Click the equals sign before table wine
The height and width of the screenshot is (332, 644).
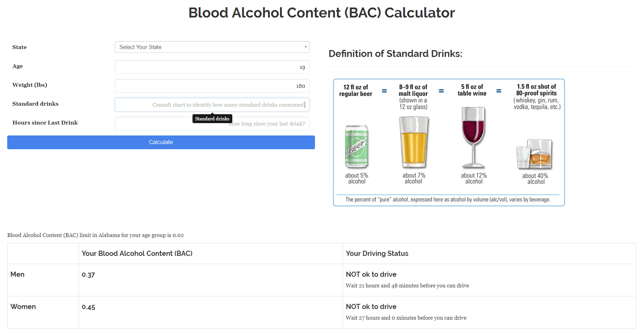coord(441,91)
